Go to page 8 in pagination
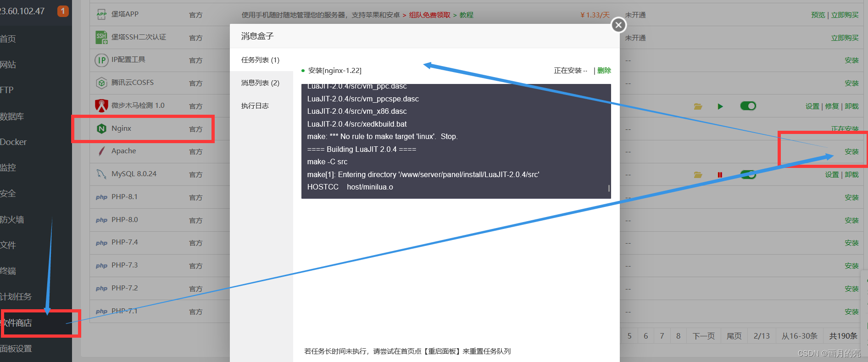 point(679,336)
